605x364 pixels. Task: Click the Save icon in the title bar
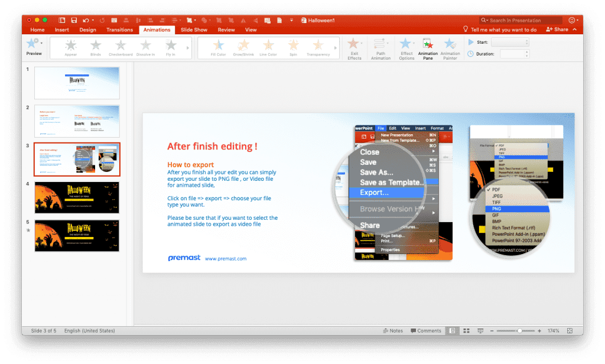pyautogui.click(x=74, y=20)
